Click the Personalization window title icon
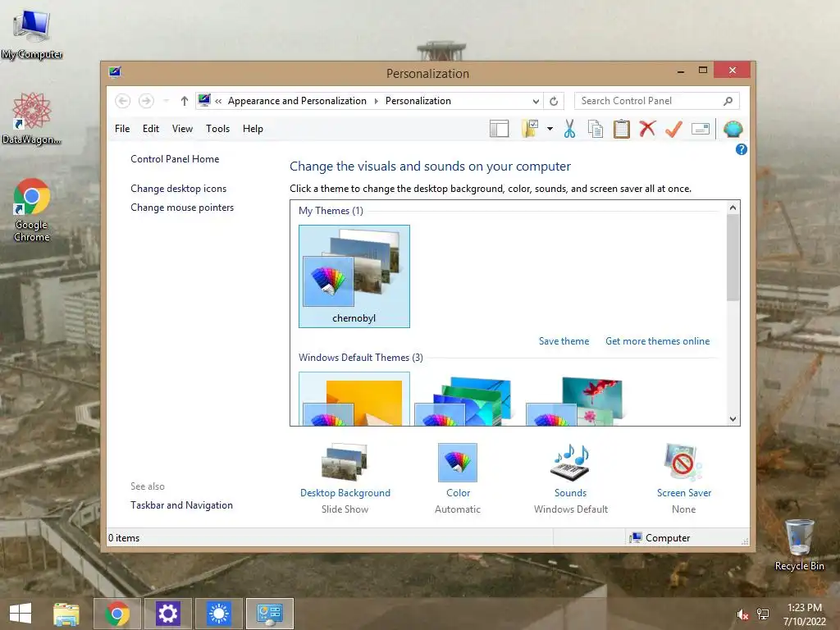 click(115, 72)
